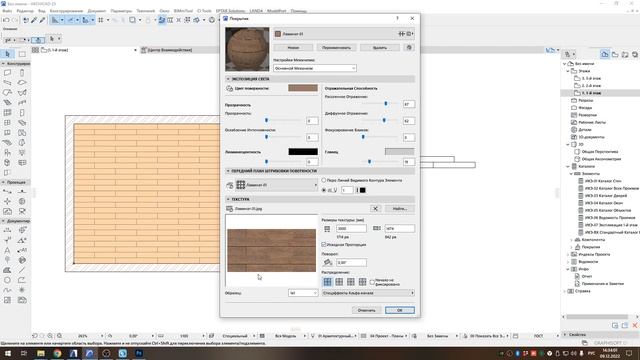Screen dimensions: 640x360
Task: Open File Explorer from the taskbar
Action: [40, 353]
